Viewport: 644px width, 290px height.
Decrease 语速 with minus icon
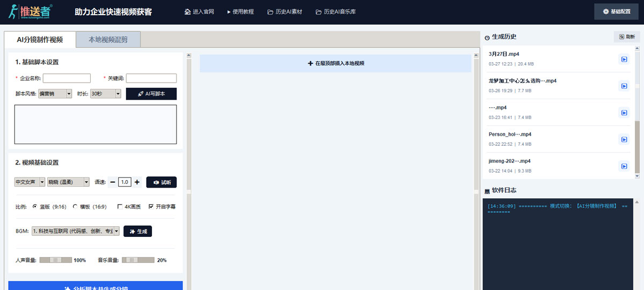click(113, 182)
